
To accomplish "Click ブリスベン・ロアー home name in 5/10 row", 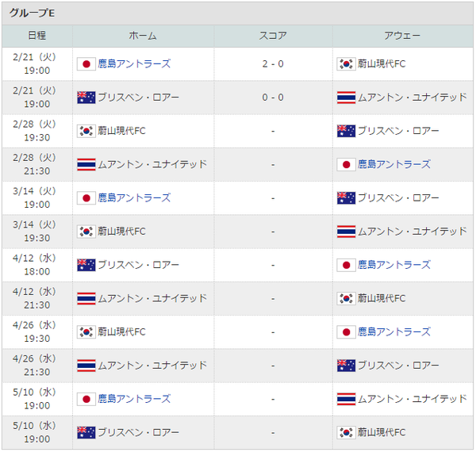I will (138, 433).
